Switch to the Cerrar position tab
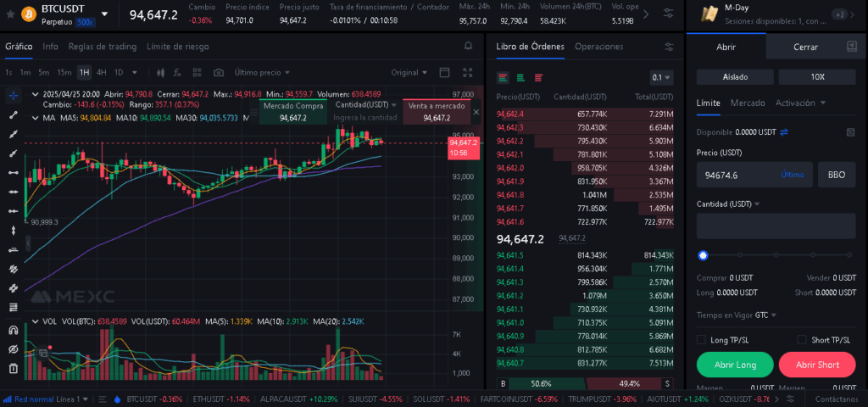The width and height of the screenshot is (868, 407). 805,47
